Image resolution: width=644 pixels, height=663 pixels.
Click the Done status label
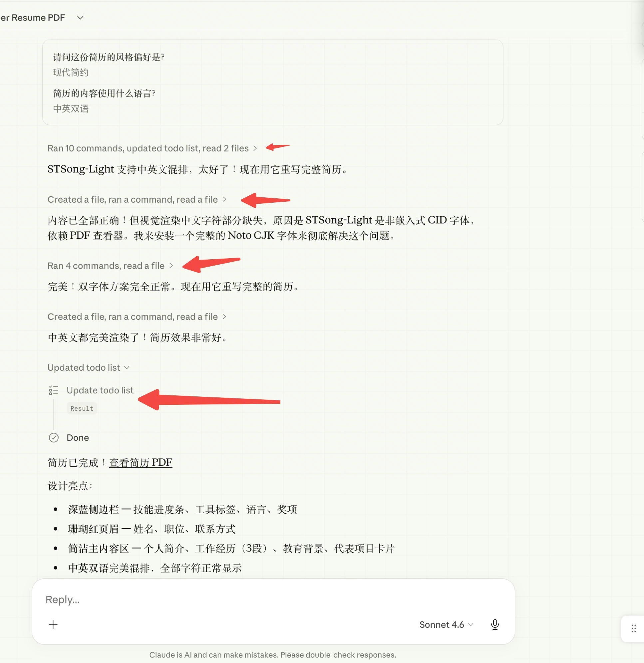pyautogui.click(x=78, y=438)
